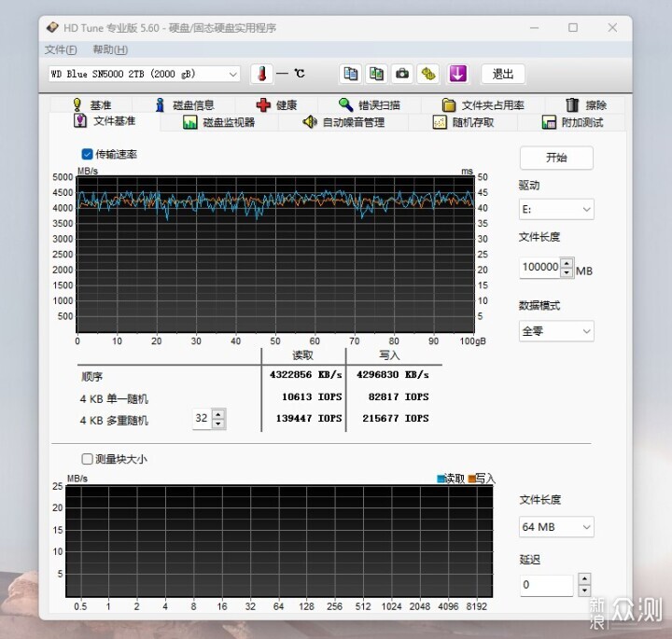Click the 82817 IOPS write value
The height and width of the screenshot is (639, 672).
(x=399, y=397)
